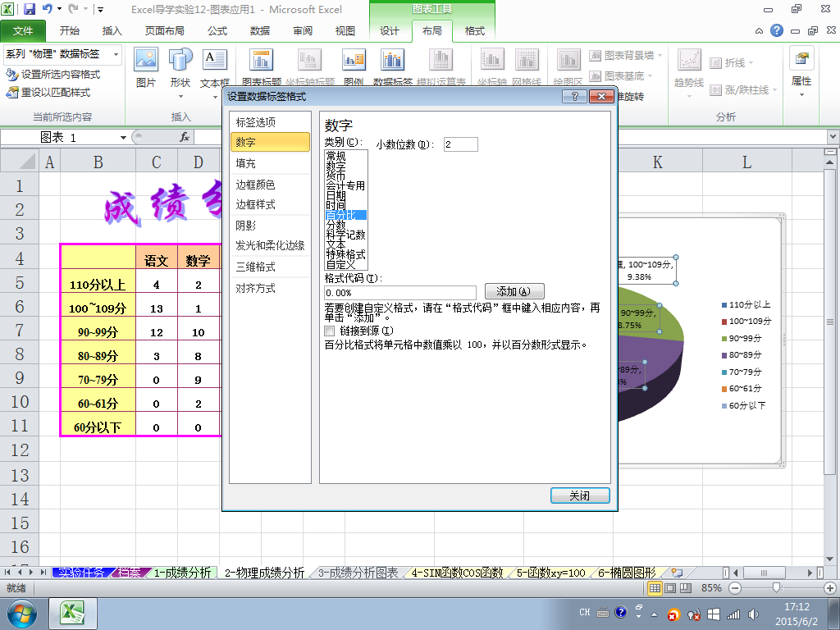Save the workbook from the quick access toolbar
The width and height of the screenshot is (840, 630).
(30, 9)
